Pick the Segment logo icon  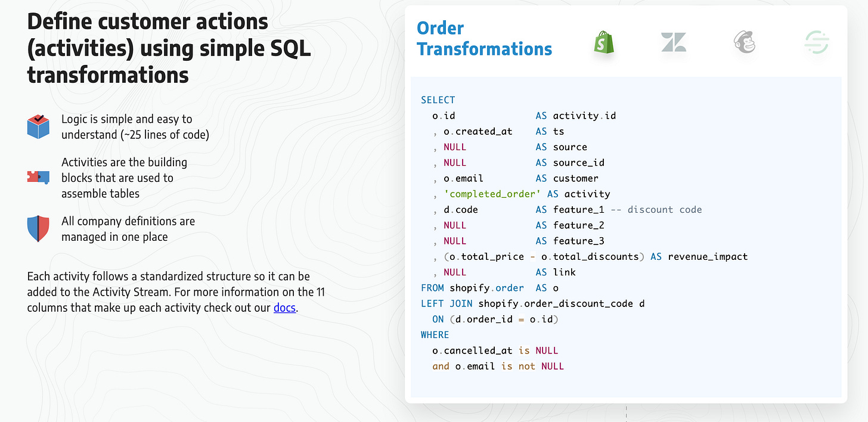tap(816, 43)
